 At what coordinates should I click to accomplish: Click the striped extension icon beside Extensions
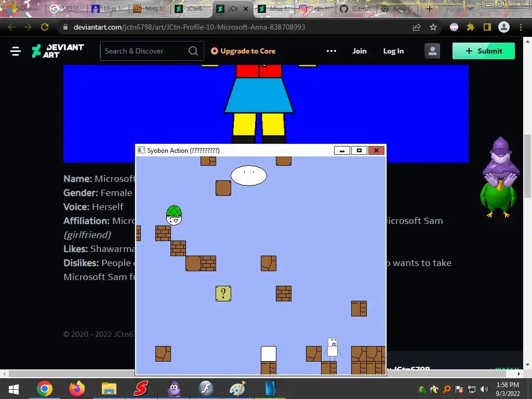pos(454,27)
